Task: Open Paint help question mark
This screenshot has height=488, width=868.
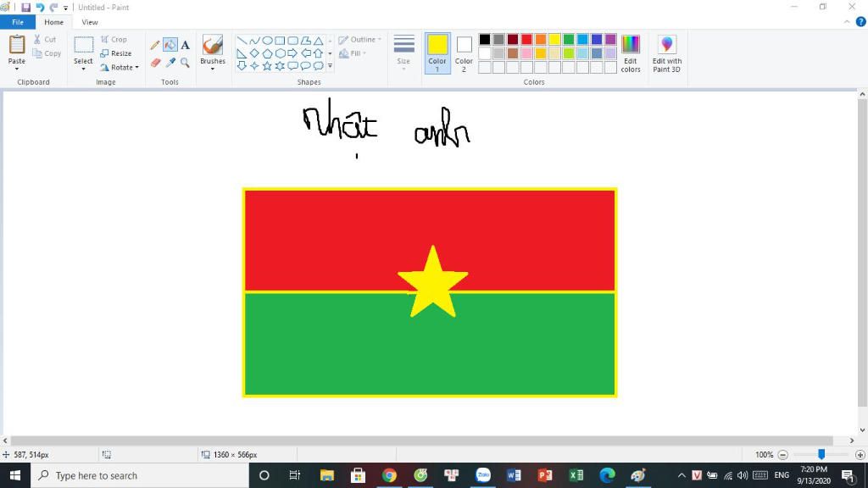Action: (x=861, y=22)
